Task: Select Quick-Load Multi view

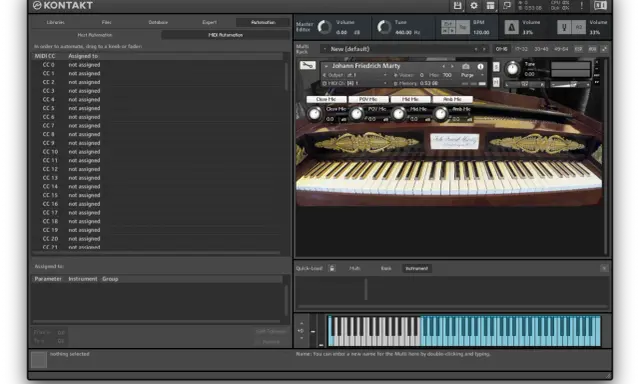Action: pos(354,269)
